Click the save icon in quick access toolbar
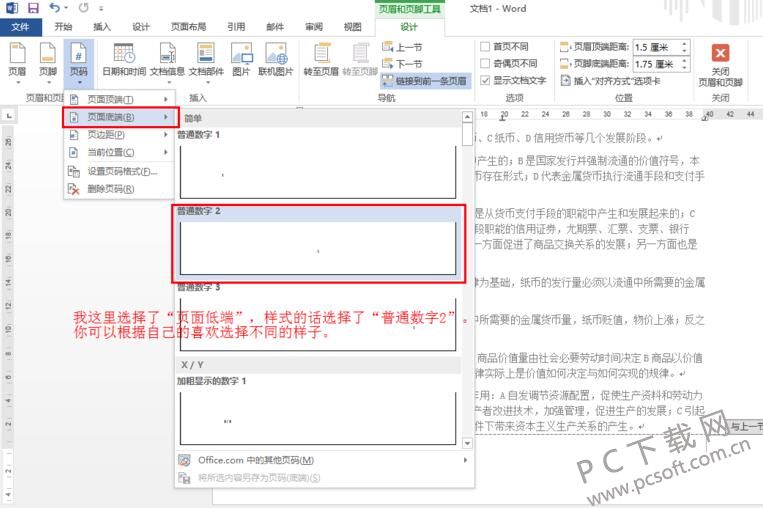Viewport: 763px width, 508px height. point(33,8)
